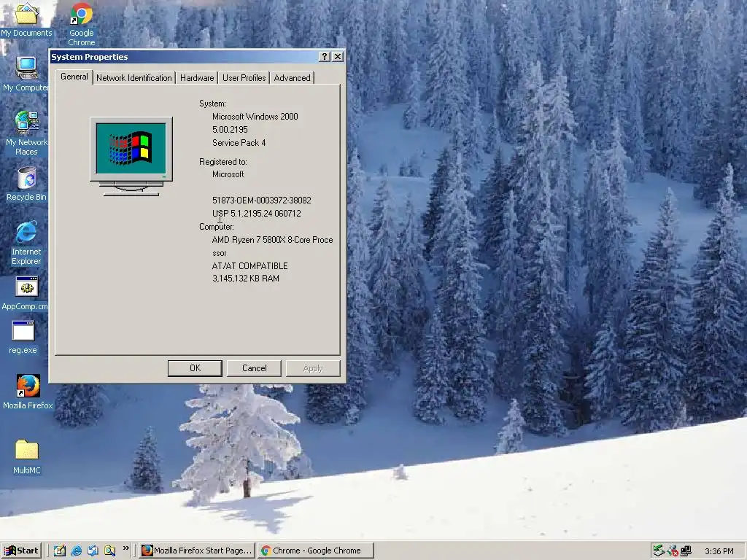Switch to Mozilla Firefox Start Page taskbar button
Screen dimensions: 747x560
[197, 551]
